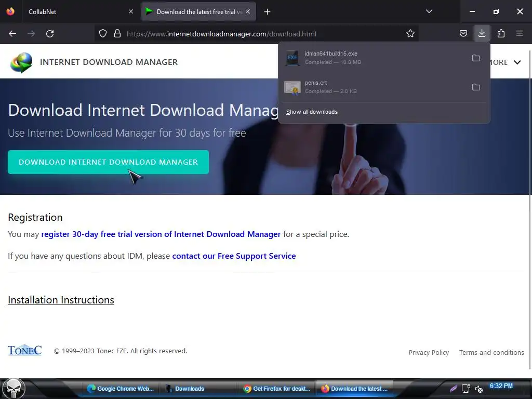
Task: Reload the current page
Action: (x=50, y=34)
